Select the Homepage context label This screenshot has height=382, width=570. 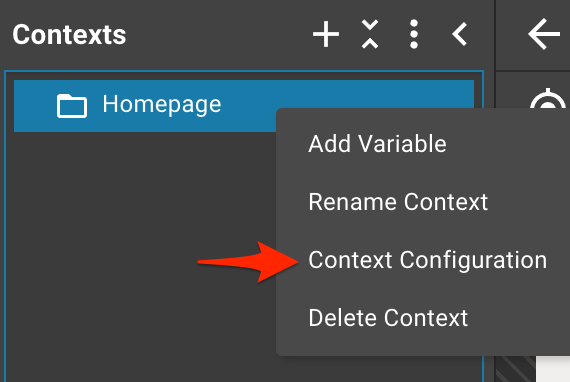[x=162, y=105]
